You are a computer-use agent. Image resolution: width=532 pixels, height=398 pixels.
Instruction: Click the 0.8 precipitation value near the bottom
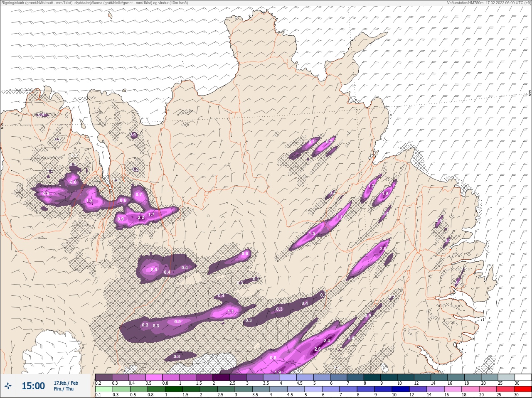click(273, 358)
